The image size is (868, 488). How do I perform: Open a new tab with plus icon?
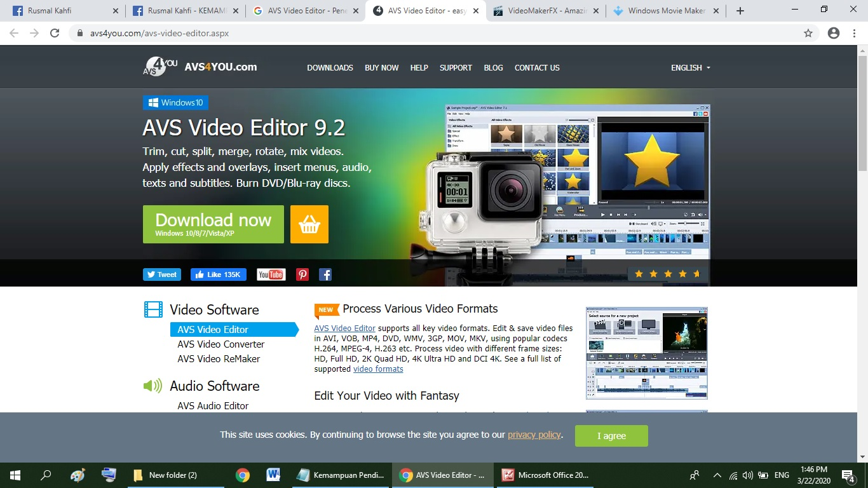[x=740, y=11]
